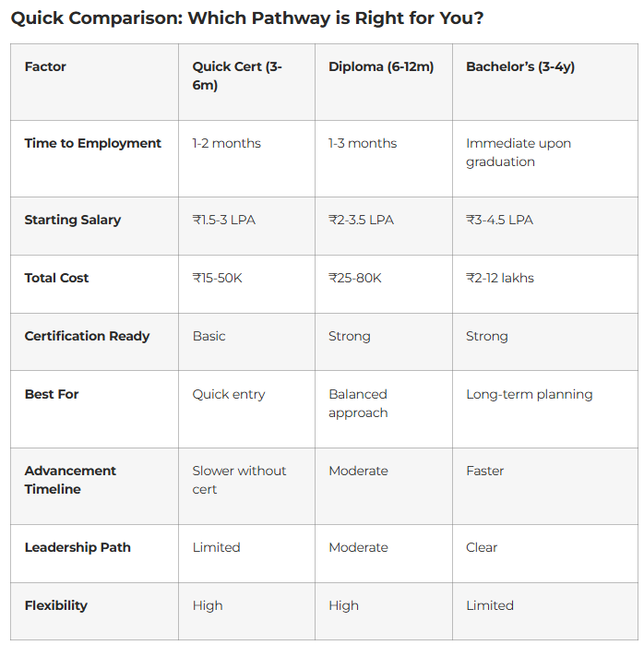Select the ₹2-12 lakhs cost cell
This screenshot has width=644, height=645.
tap(500, 278)
